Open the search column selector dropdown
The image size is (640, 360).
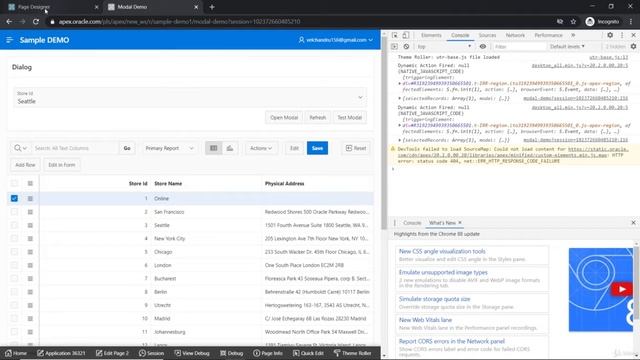(x=20, y=148)
